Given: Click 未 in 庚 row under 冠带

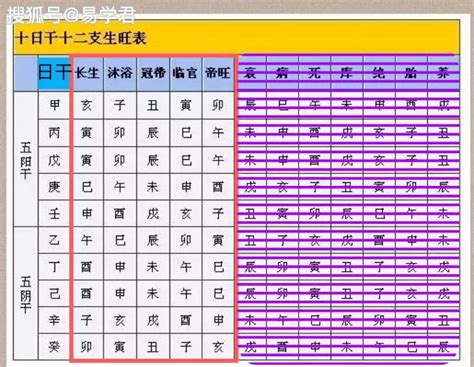Looking at the screenshot, I should [153, 187].
